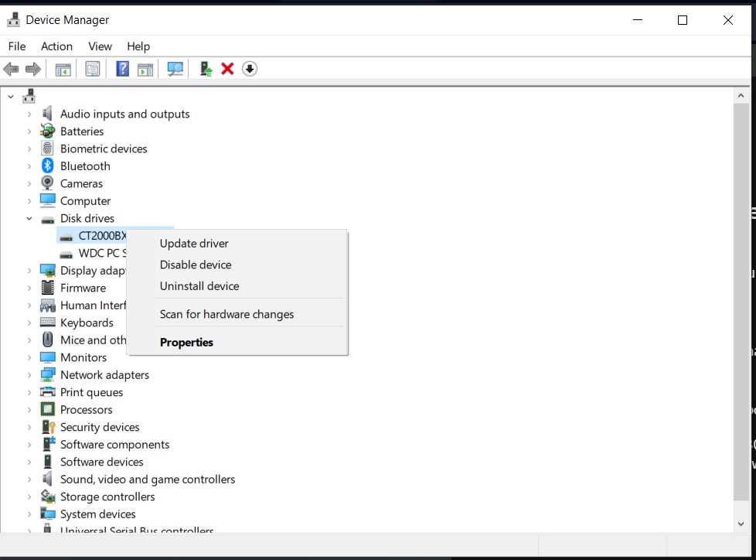Maximize the Device Manager window
The image size is (756, 560).
pyautogui.click(x=683, y=20)
